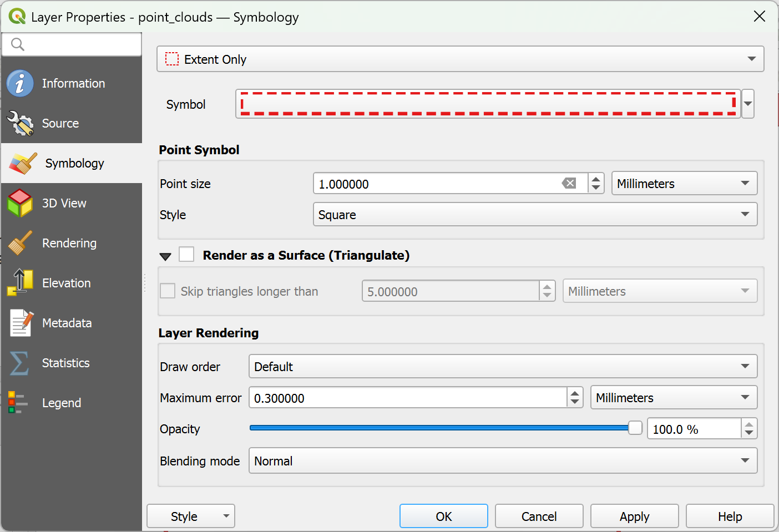779x532 pixels.
Task: Clear the Point size value
Action: pyautogui.click(x=569, y=183)
